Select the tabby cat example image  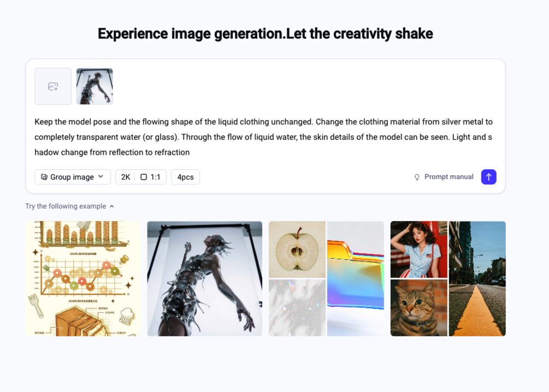pyautogui.click(x=418, y=308)
